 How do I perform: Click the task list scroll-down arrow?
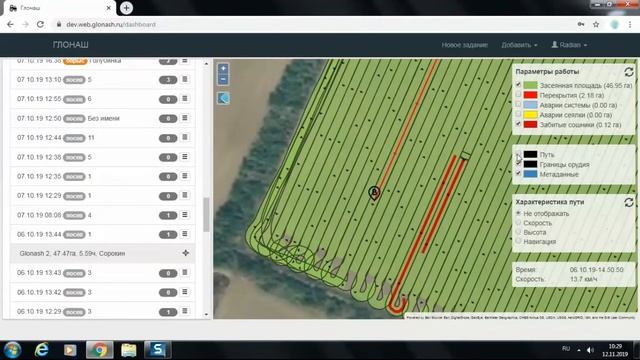pyautogui.click(x=206, y=314)
